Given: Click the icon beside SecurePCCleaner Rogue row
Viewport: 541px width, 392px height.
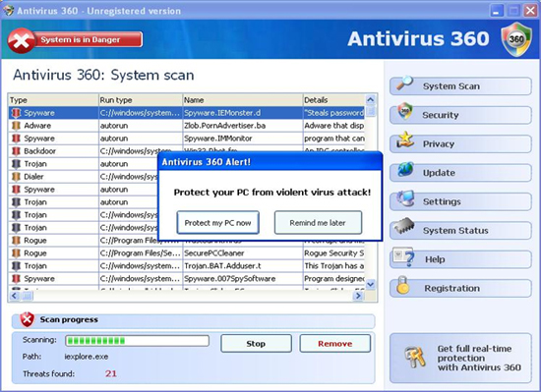Looking at the screenshot, I should click(16, 253).
